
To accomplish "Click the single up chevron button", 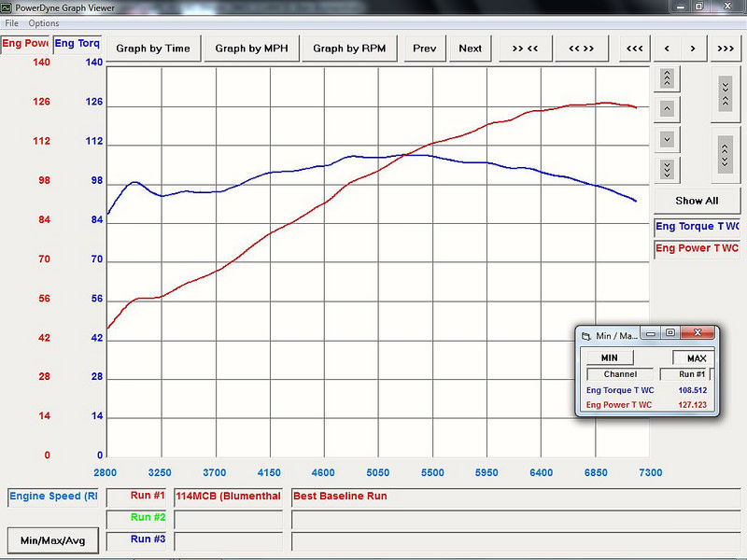I will click(667, 108).
